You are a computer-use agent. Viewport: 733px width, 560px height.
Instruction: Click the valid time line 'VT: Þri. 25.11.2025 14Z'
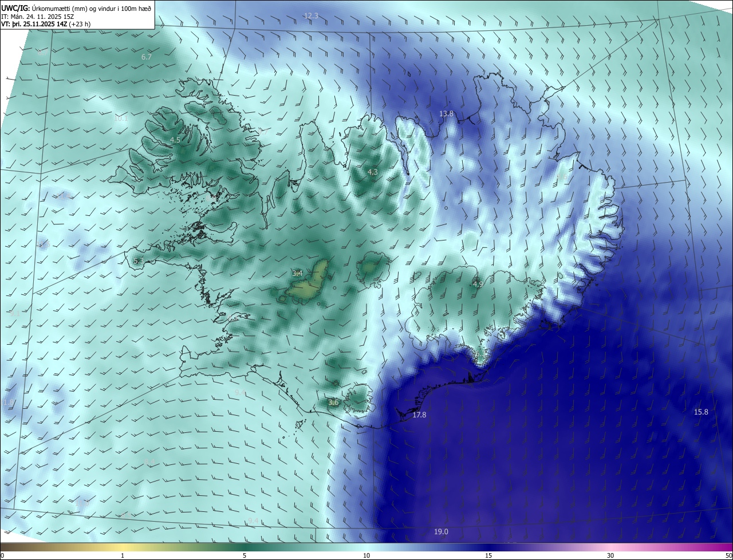34,24
